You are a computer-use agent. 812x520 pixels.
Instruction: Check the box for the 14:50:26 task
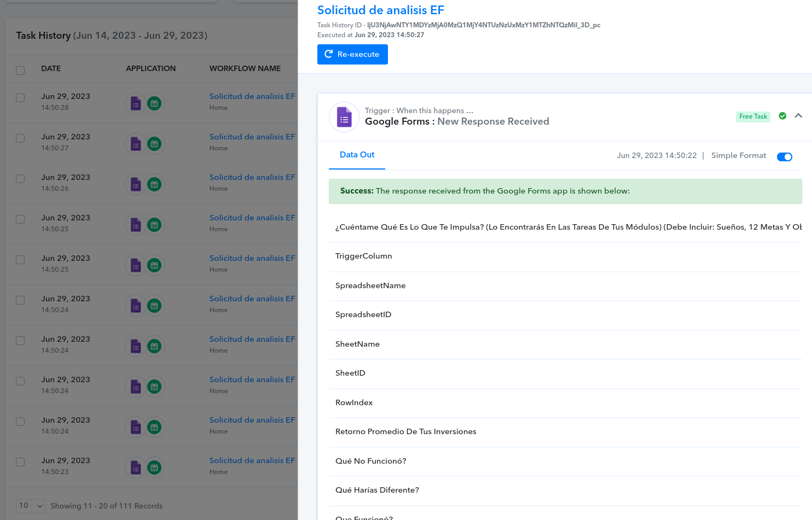pyautogui.click(x=20, y=179)
